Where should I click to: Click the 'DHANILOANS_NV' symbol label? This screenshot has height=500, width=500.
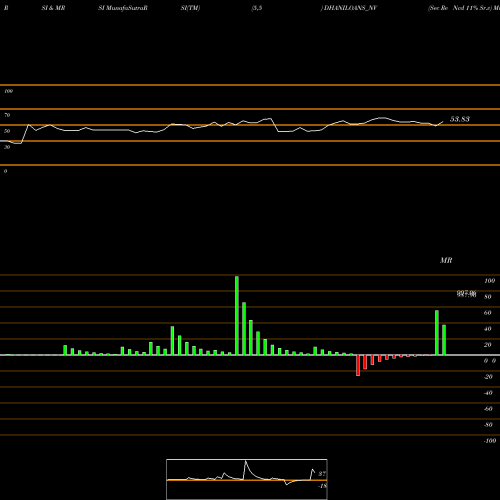point(350,8)
